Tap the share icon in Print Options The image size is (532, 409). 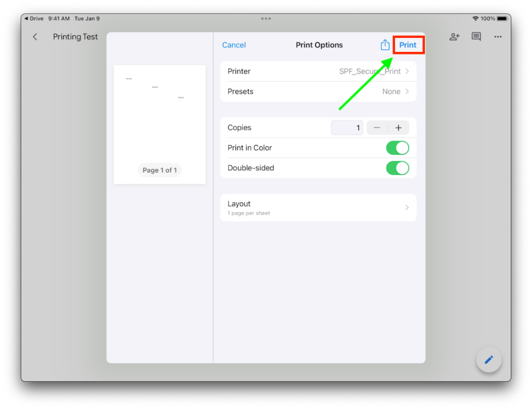(x=384, y=45)
